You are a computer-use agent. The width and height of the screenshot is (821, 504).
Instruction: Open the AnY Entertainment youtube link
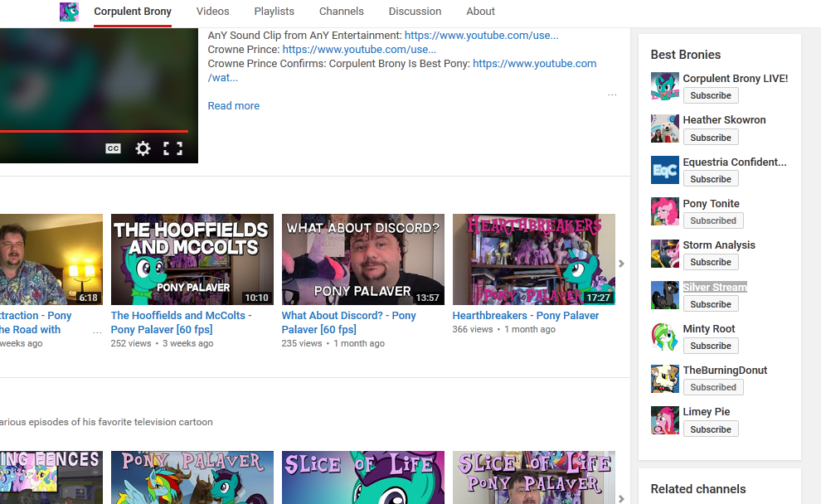point(481,36)
